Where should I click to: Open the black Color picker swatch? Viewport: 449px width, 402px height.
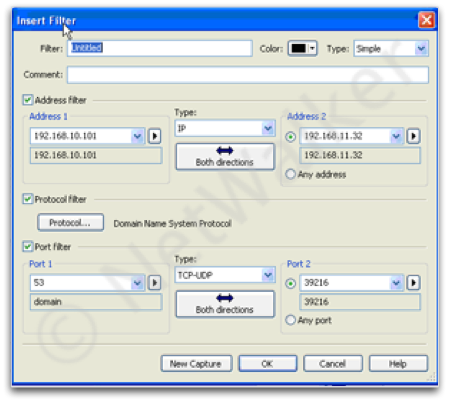[302, 49]
